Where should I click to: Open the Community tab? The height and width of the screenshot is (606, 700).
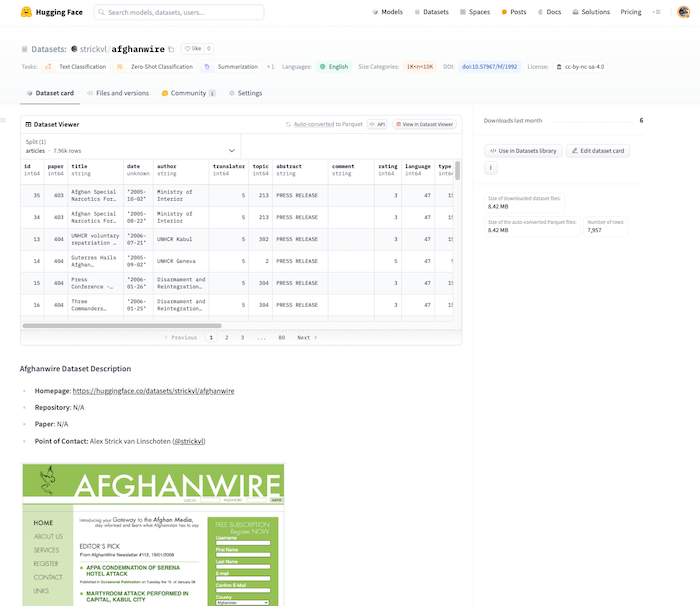tap(187, 93)
